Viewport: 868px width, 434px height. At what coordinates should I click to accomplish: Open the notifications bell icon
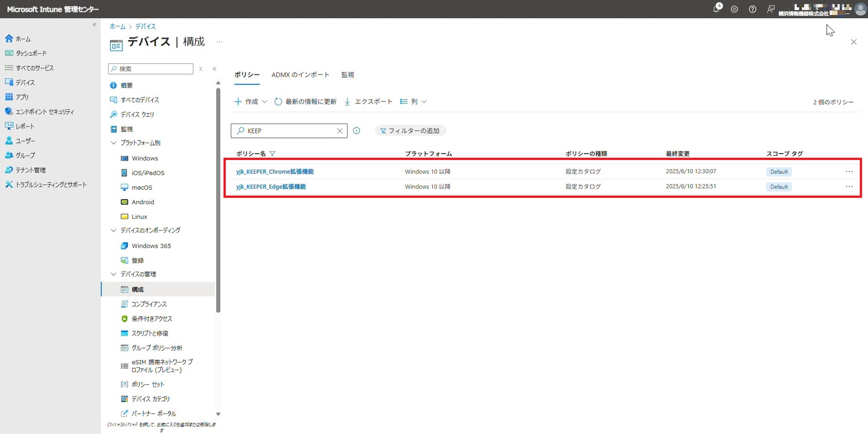tap(717, 9)
